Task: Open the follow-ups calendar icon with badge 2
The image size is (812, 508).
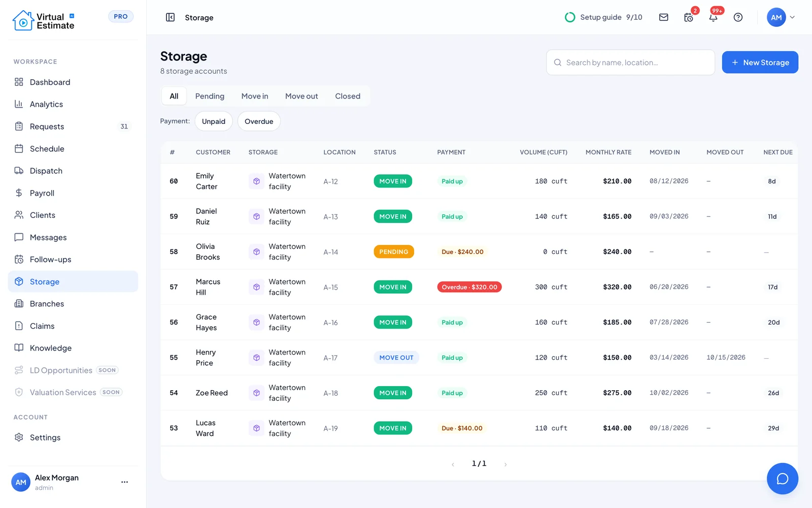Action: [x=689, y=17]
